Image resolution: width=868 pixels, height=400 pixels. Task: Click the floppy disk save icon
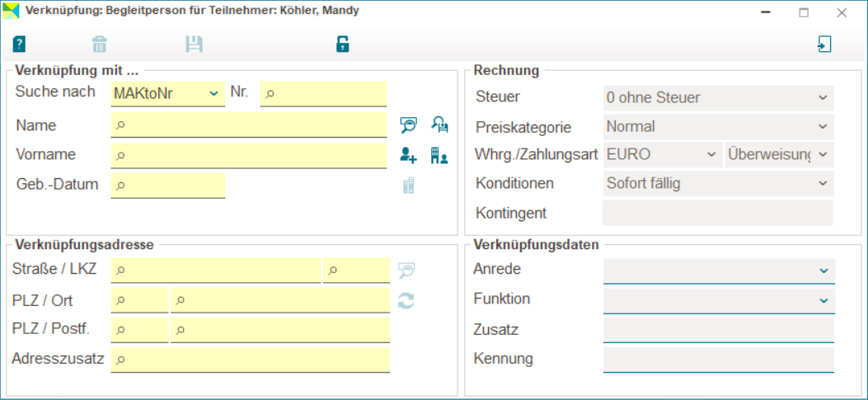coord(194,45)
